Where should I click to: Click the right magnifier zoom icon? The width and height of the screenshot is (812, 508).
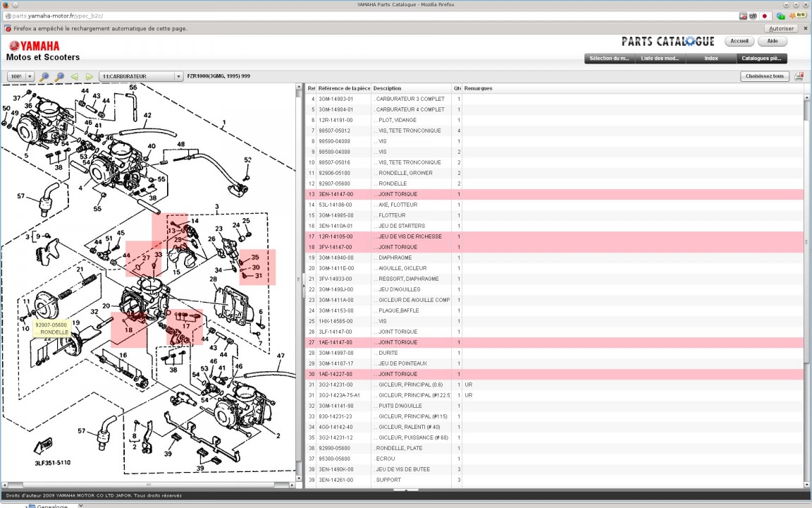pos(59,76)
